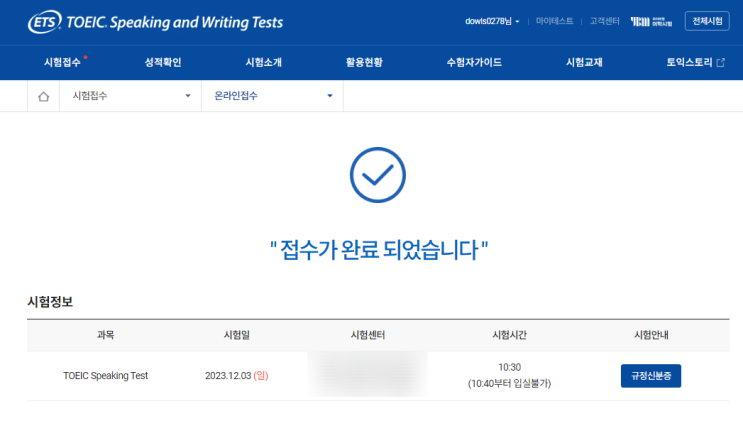Click the 시험안내 column header
Image resolution: width=743 pixels, height=421 pixels.
click(651, 335)
